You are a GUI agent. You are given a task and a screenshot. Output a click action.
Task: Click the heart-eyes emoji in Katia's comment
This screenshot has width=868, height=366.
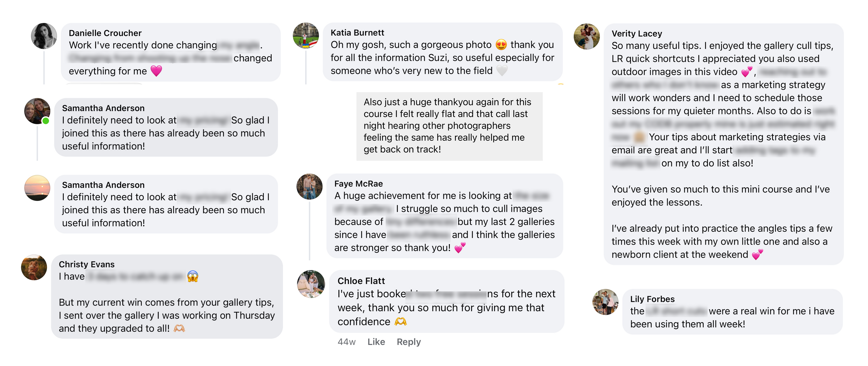click(501, 45)
